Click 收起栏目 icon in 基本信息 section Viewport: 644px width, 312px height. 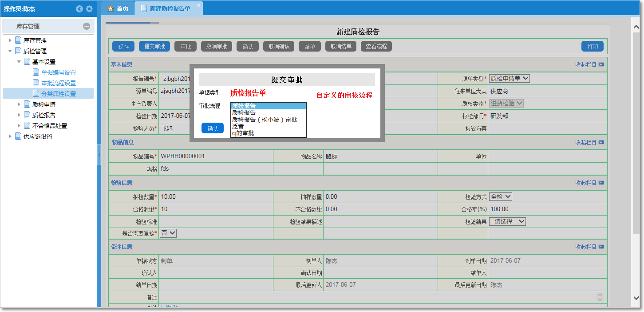click(x=601, y=64)
